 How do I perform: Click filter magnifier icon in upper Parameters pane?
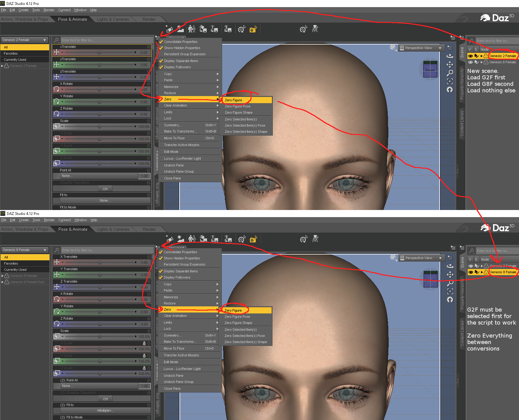(x=56, y=40)
